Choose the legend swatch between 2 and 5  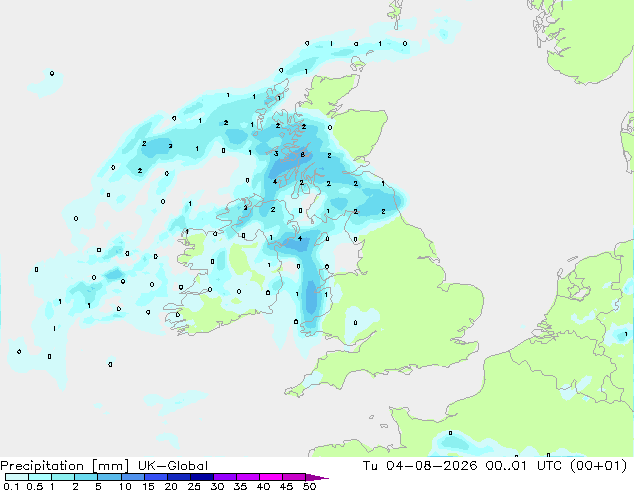pyautogui.click(x=86, y=477)
